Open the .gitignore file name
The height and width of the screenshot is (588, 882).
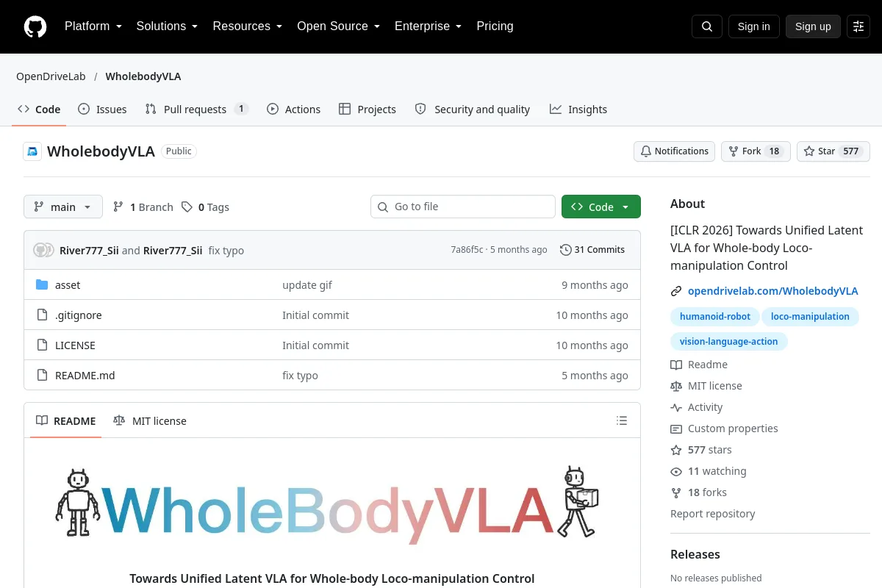(79, 315)
